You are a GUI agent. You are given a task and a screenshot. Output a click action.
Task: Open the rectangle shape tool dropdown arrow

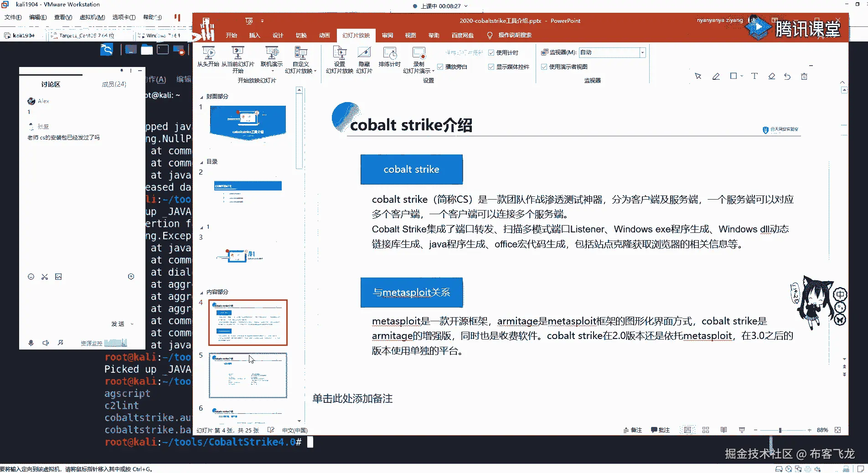(742, 76)
